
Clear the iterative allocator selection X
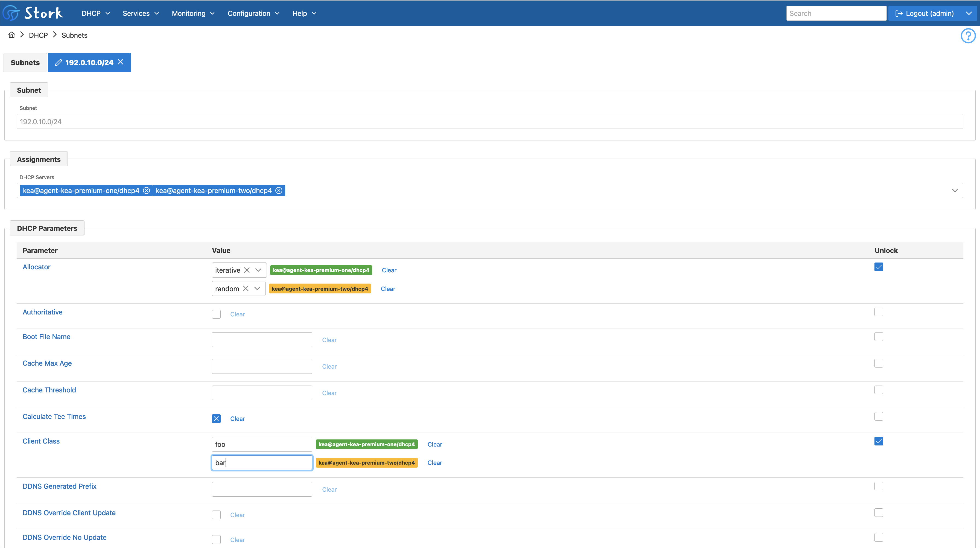(x=247, y=270)
